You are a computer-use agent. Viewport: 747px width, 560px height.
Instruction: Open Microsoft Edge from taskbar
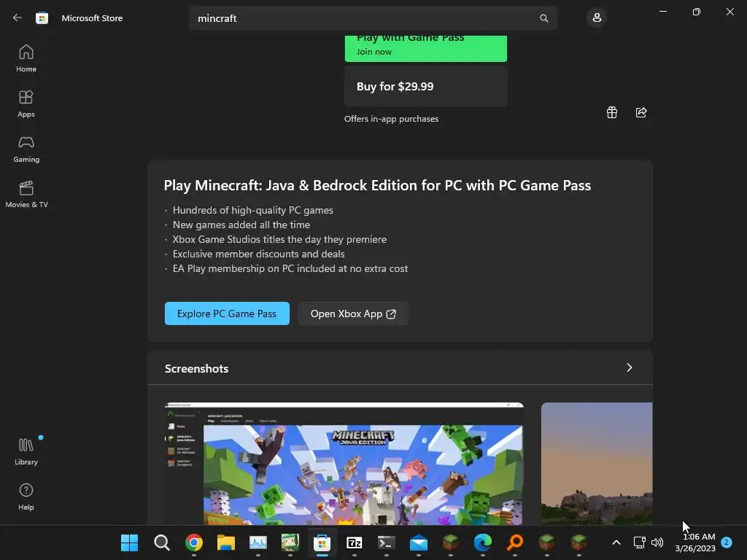point(483,542)
